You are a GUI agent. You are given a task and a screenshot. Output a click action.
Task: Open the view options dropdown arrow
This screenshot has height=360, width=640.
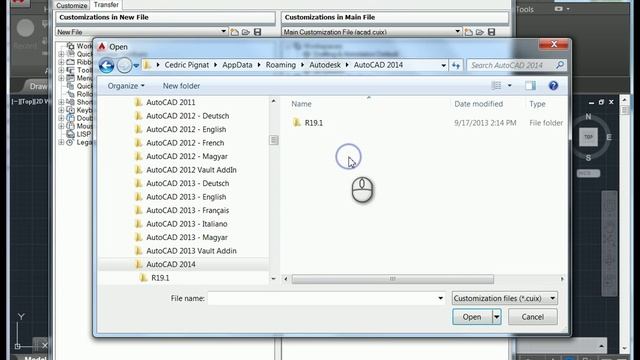pos(509,85)
